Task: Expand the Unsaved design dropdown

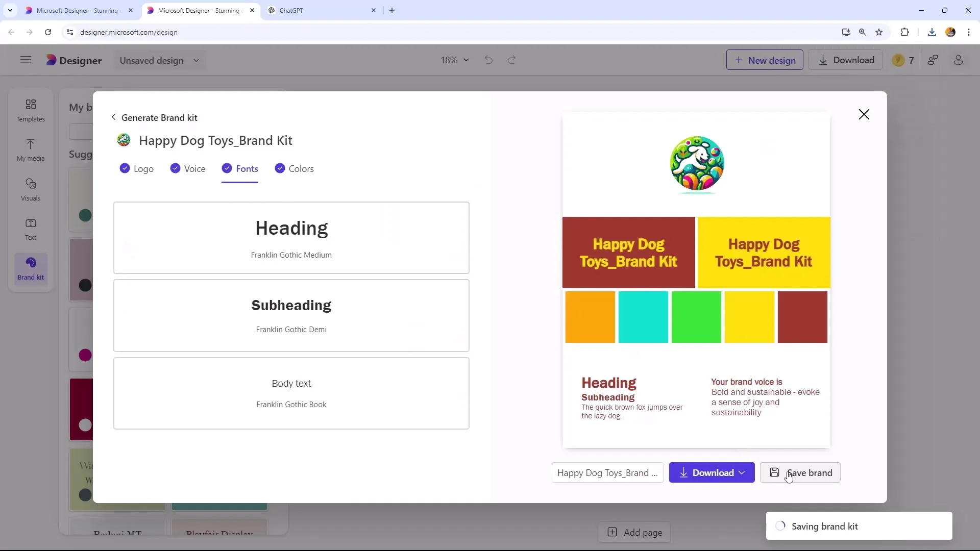Action: point(159,60)
